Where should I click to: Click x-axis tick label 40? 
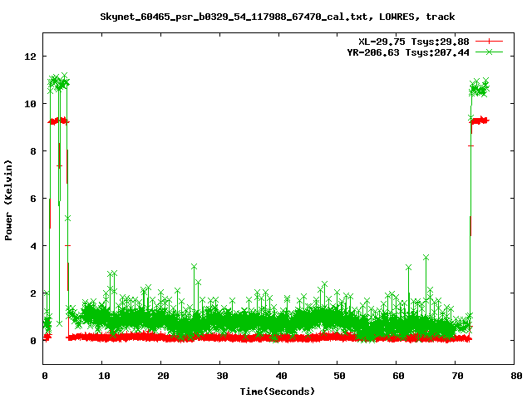click(281, 376)
